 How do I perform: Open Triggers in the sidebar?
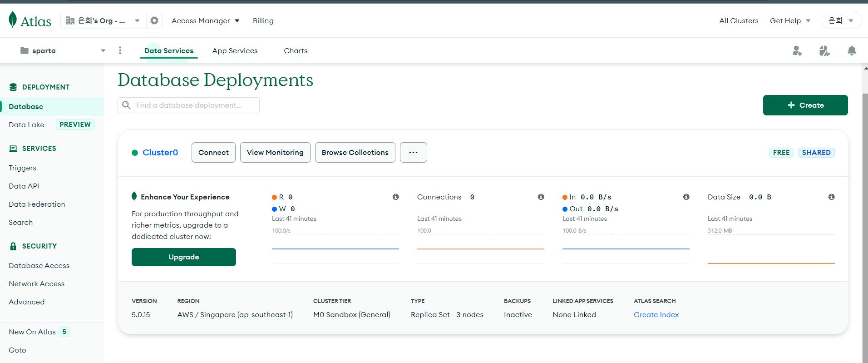click(x=22, y=168)
